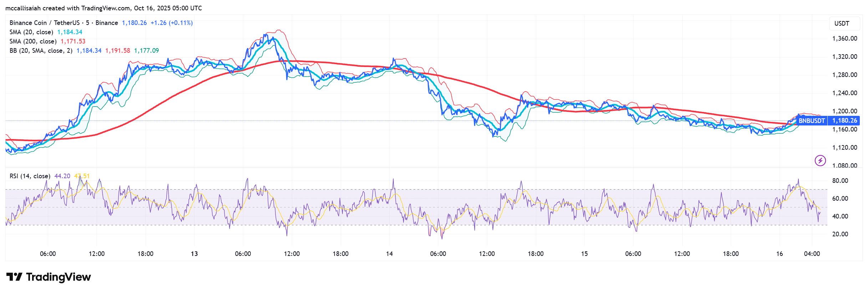This screenshot has width=868, height=293.
Task: Click the RSI 80.00 scale label
Action: [x=840, y=181]
